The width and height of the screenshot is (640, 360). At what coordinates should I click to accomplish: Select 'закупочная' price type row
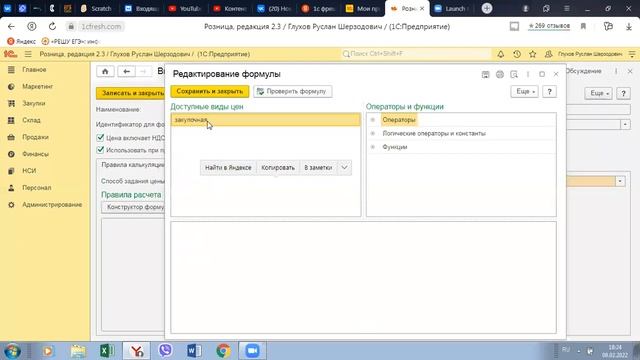266,120
